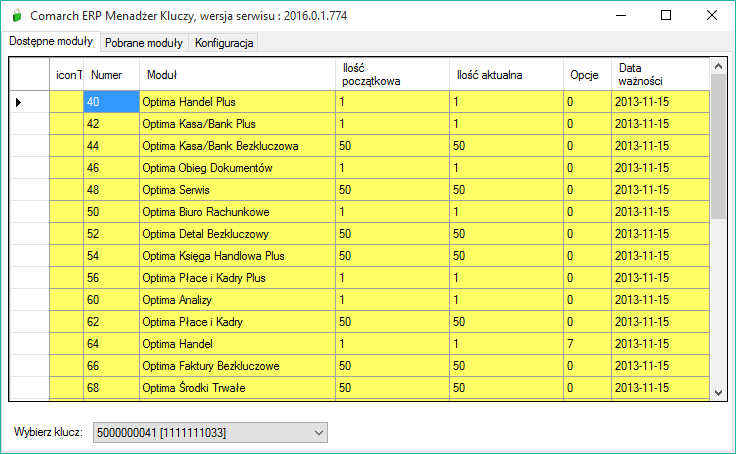The height and width of the screenshot is (454, 736).
Task: Click row header of Optima Kasa/Bank Plus row
Action: (30, 124)
